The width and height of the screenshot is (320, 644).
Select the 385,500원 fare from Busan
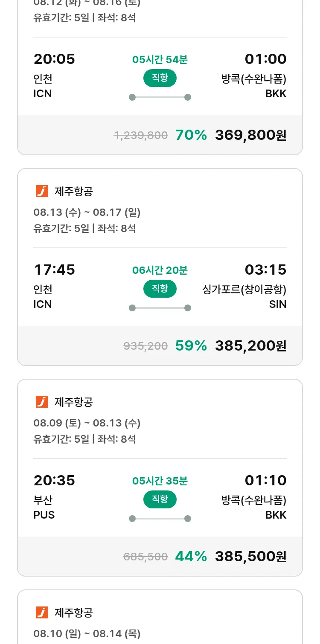250,556
